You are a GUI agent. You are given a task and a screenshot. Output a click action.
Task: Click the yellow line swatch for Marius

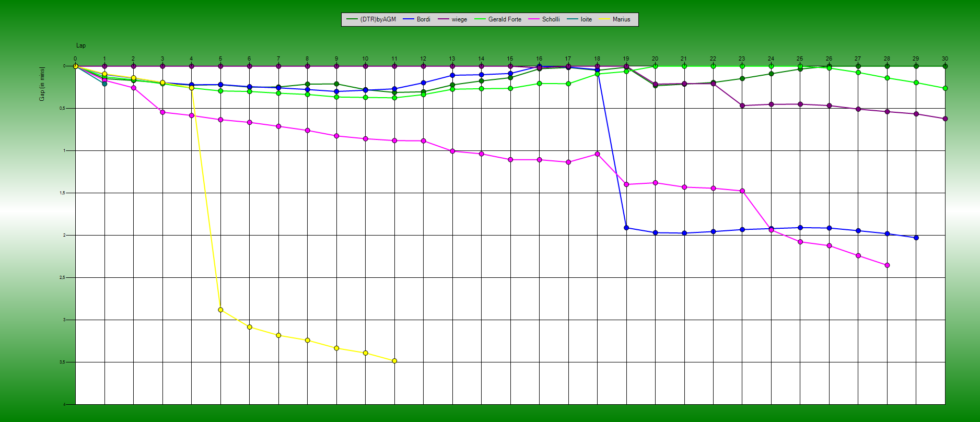[604, 19]
